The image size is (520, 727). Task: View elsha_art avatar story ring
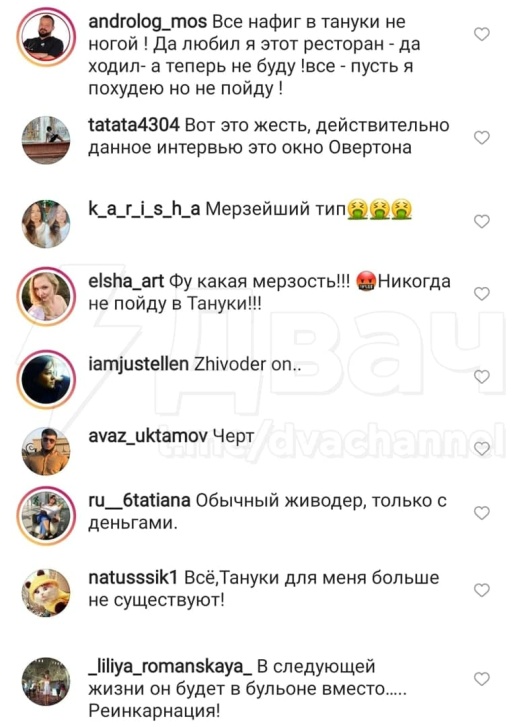(x=46, y=296)
